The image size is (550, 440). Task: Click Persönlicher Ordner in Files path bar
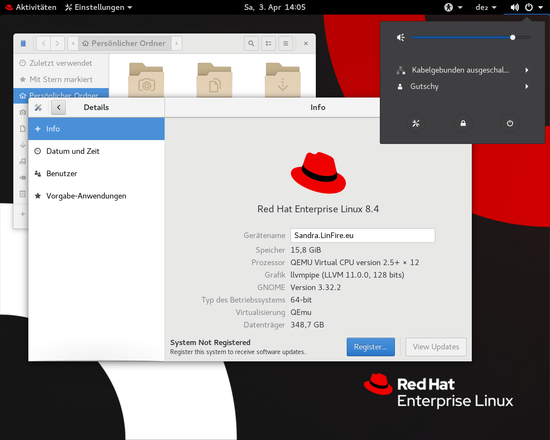point(124,44)
